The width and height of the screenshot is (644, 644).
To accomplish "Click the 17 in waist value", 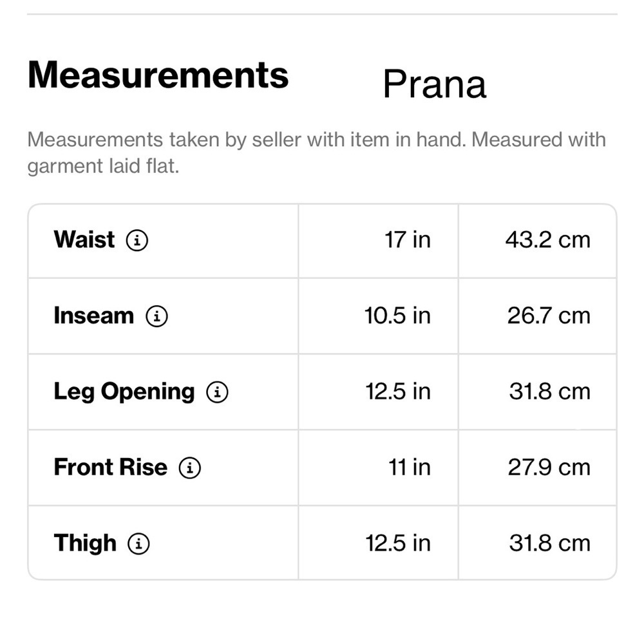I will pyautogui.click(x=408, y=240).
